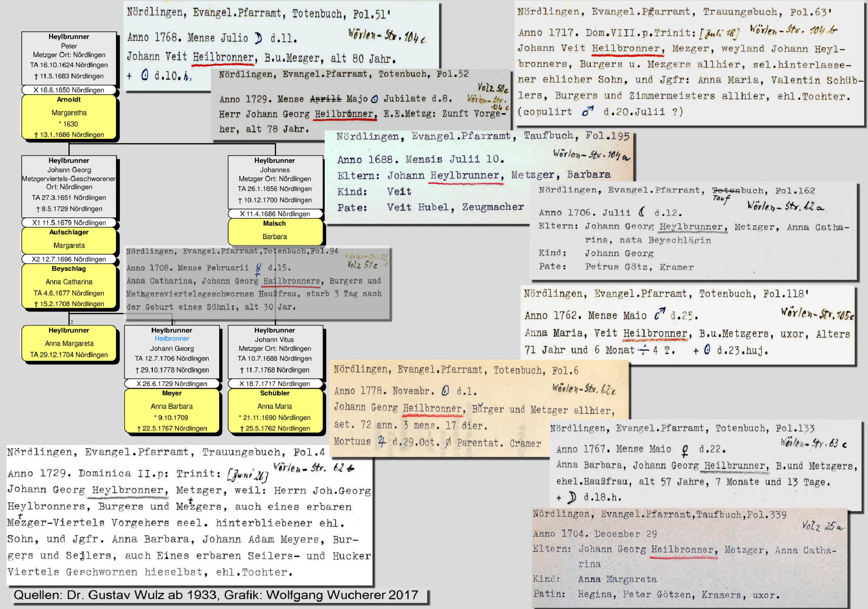Select the Heylbrunner Anna Margareta child box
The image size is (868, 609).
click(x=69, y=343)
